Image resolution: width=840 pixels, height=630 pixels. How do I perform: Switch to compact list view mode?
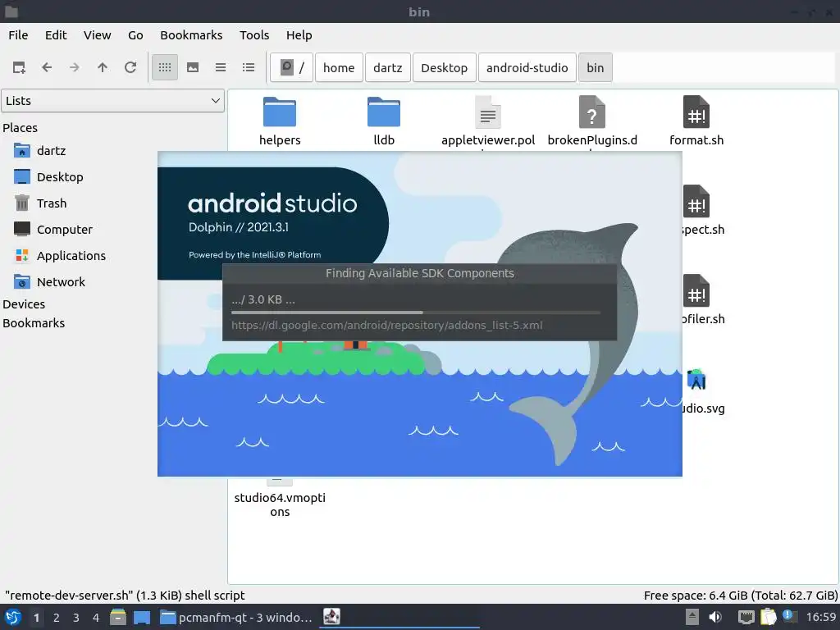[x=221, y=67]
